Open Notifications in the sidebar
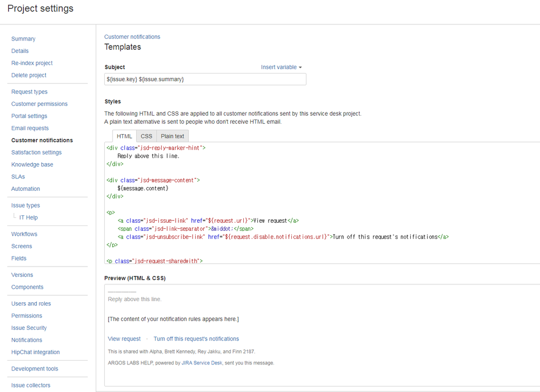The image size is (540, 392). click(26, 340)
